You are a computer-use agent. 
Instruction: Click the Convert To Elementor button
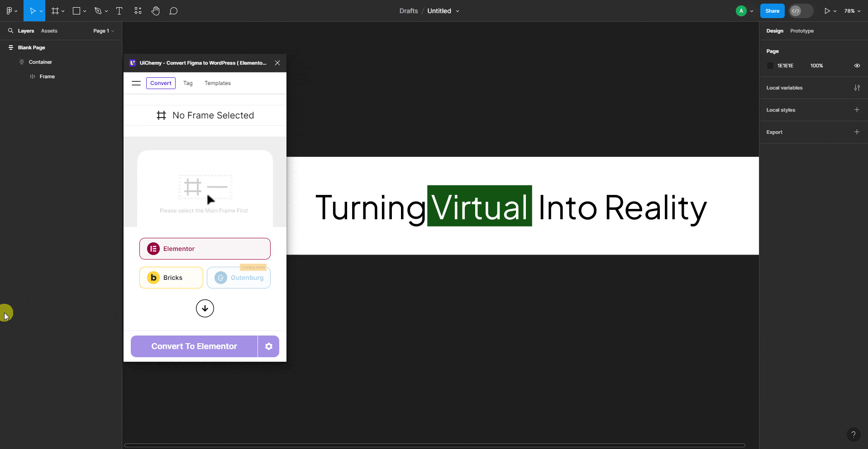coord(194,346)
